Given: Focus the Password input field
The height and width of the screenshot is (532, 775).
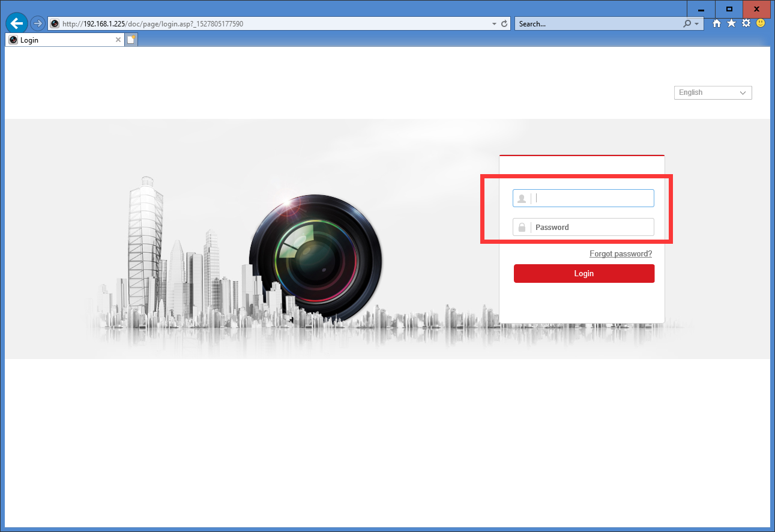Looking at the screenshot, I should 591,228.
